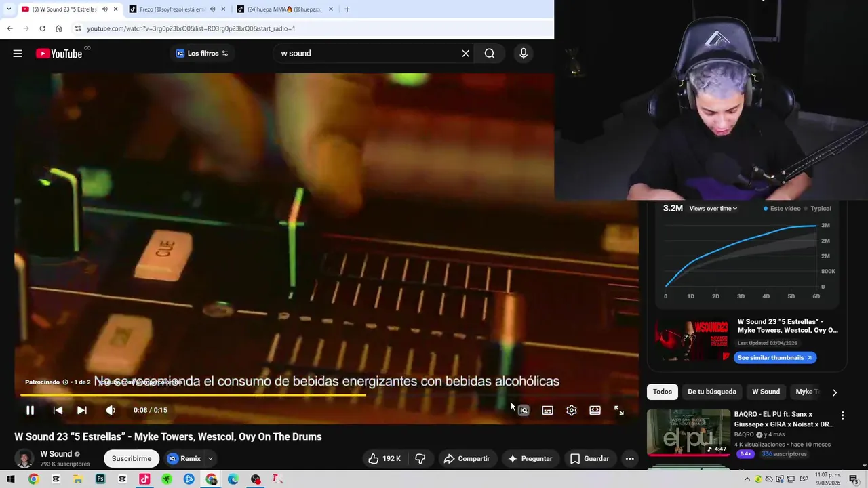
Task: Open the YouTube hamburger guide menu
Action: tap(18, 54)
